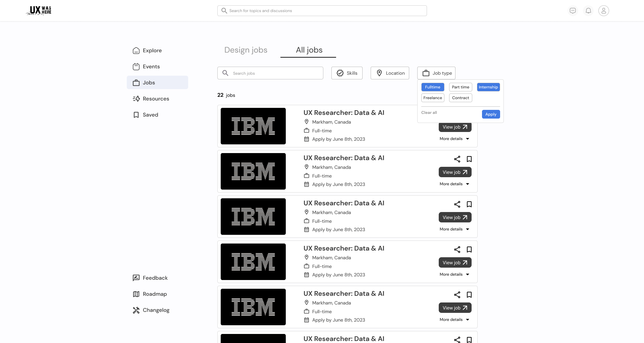Click the IBM logo thumbnail on fifth card

tap(253, 307)
